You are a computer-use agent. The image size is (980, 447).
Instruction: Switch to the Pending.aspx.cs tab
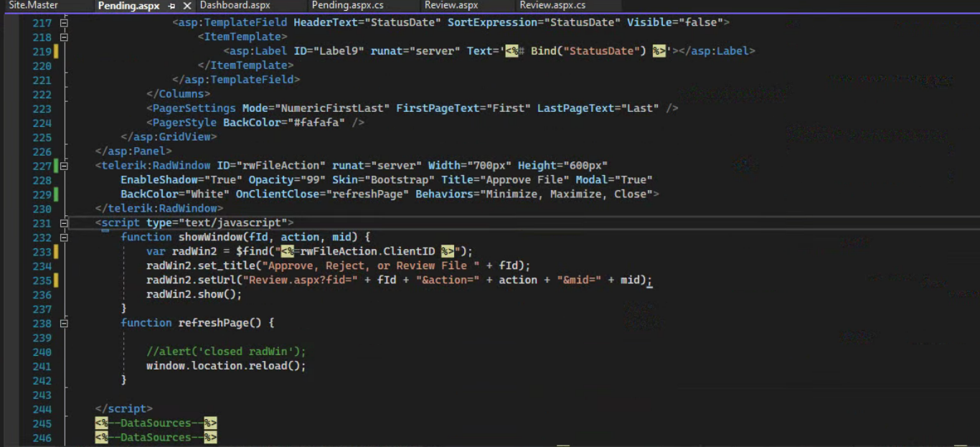347,5
